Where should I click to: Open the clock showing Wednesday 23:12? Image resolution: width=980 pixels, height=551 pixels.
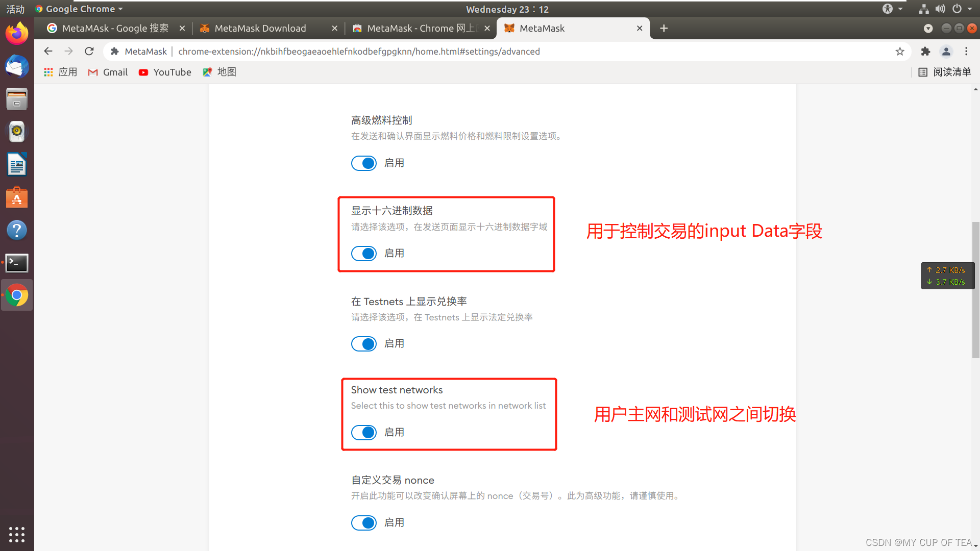[x=507, y=9]
